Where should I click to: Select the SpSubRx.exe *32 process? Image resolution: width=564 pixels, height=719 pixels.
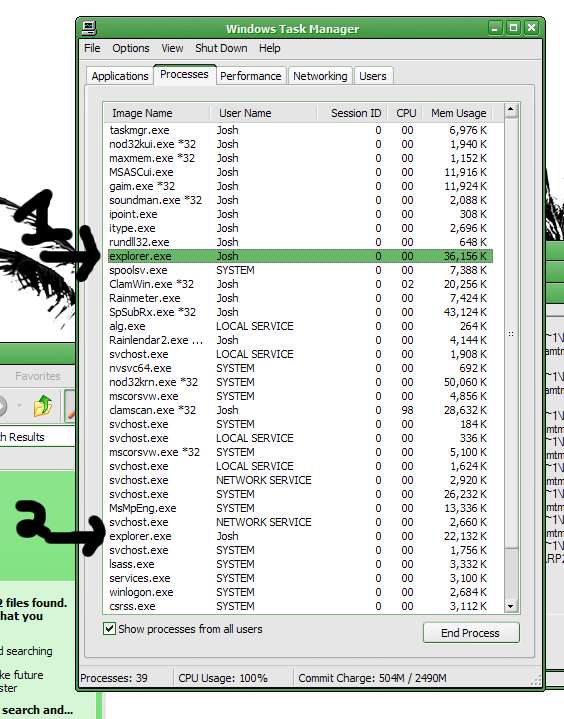click(x=300, y=312)
